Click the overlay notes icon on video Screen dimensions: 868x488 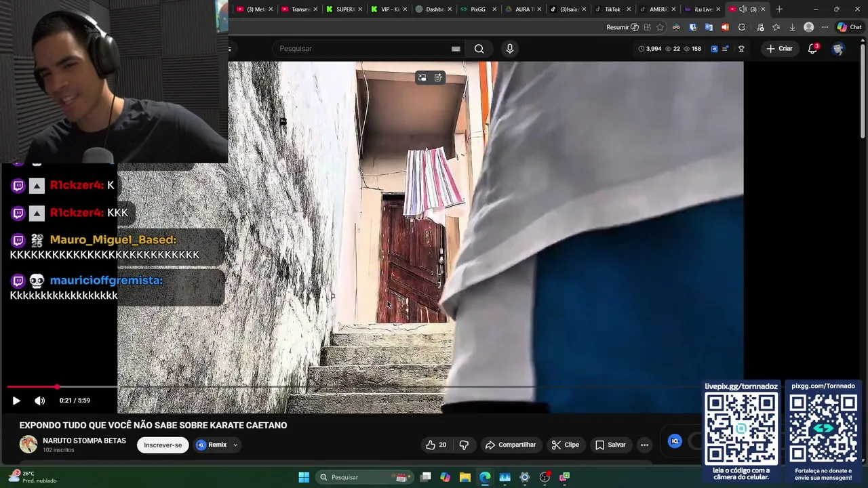[x=438, y=78]
